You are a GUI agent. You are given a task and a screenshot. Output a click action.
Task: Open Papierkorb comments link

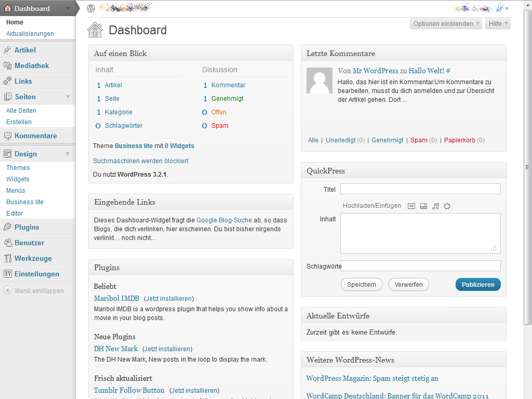[x=460, y=140]
